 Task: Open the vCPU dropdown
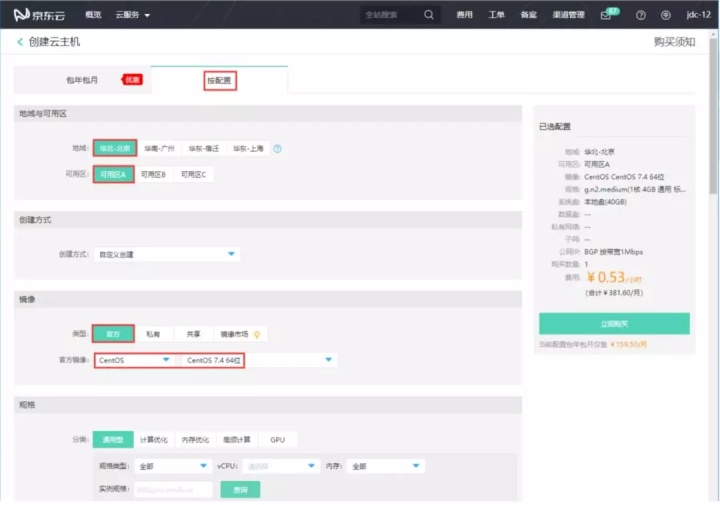pos(281,466)
